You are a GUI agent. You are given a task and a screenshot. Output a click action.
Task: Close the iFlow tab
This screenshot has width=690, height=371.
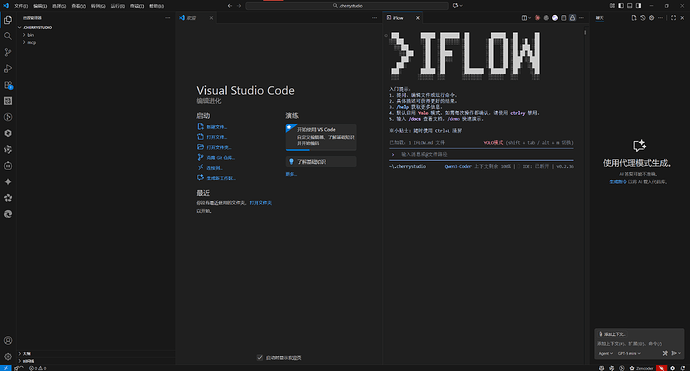click(x=418, y=18)
